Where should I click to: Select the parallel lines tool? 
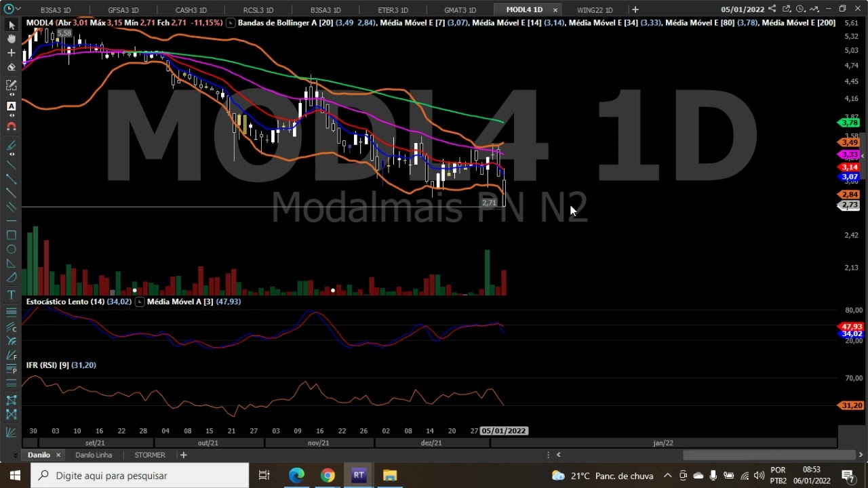(x=12, y=207)
